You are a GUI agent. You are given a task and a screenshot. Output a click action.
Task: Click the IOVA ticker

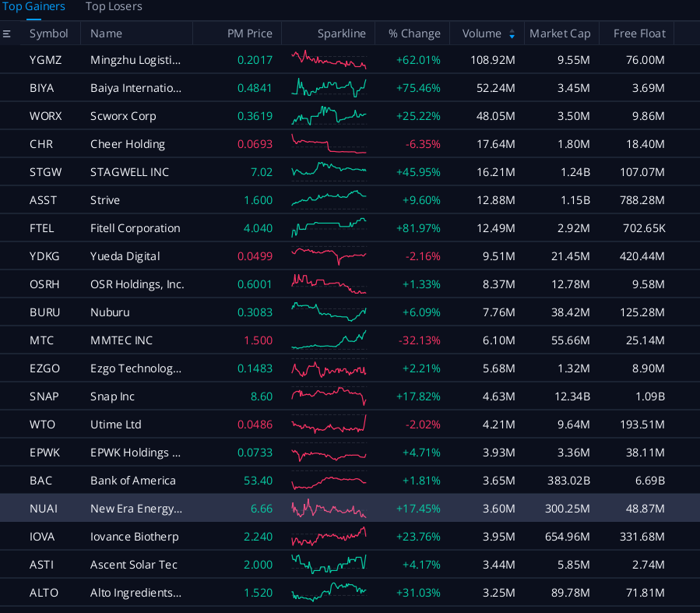(42, 537)
